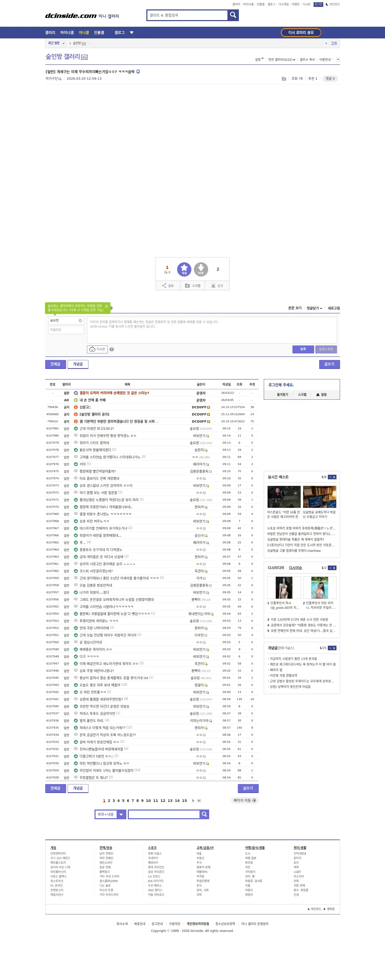Image resolution: width=385 pixels, height=980 pixels.
Task: Click the 스크랩 scrap folder button
Action: (193, 285)
